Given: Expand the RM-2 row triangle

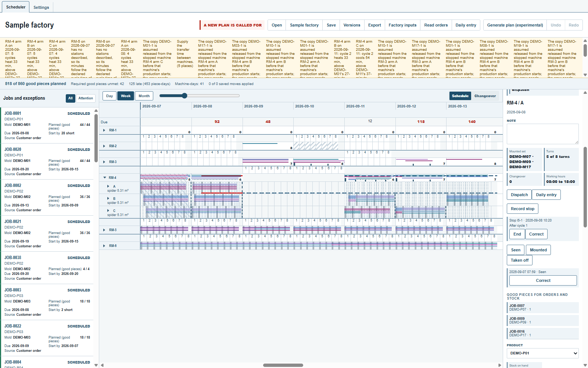Looking at the screenshot, I should tap(104, 146).
